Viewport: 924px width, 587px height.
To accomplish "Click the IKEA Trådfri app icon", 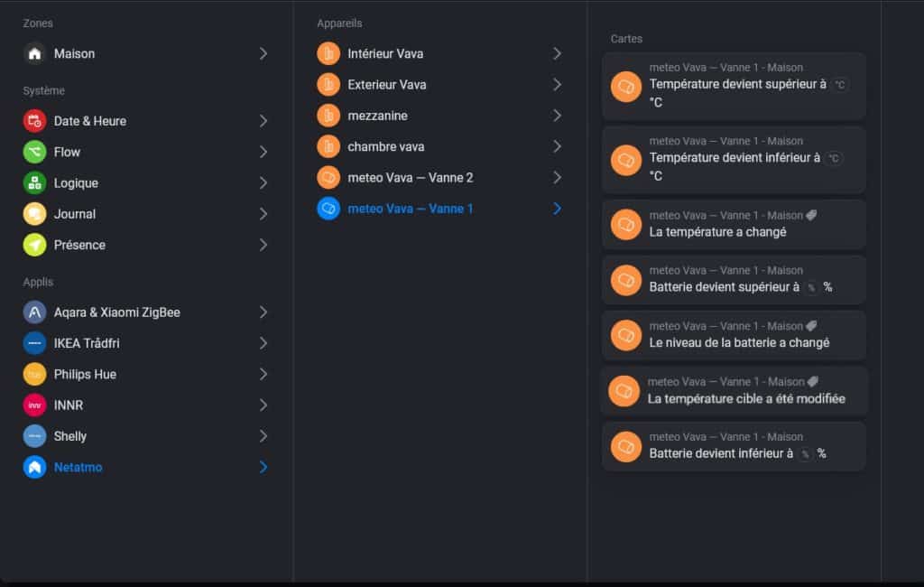I will tap(35, 343).
